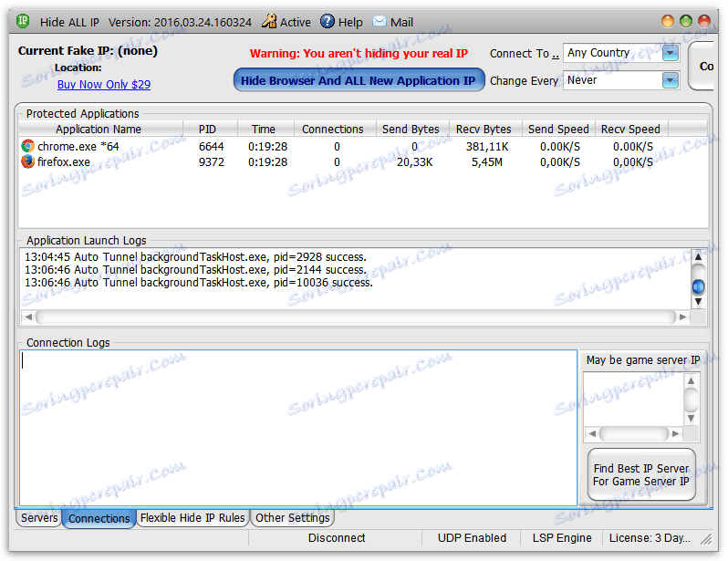The height and width of the screenshot is (561, 728).
Task: Switch to the Connections tab
Action: click(99, 518)
